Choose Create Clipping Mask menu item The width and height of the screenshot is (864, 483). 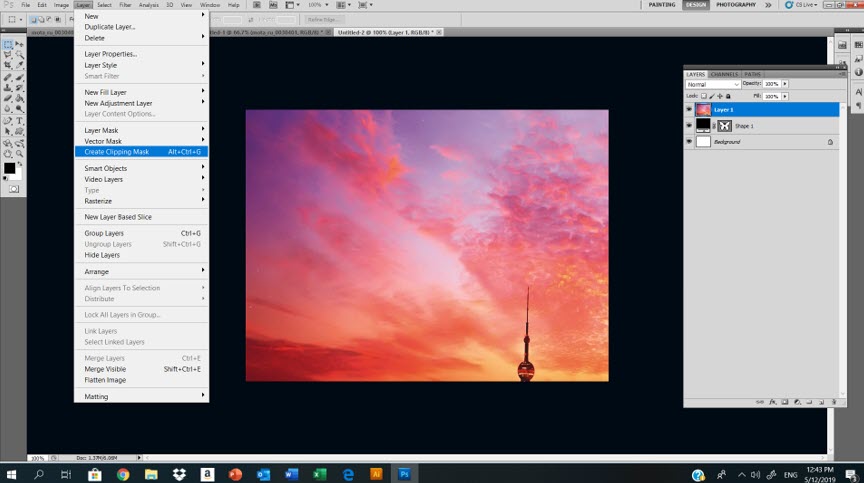[142, 151]
